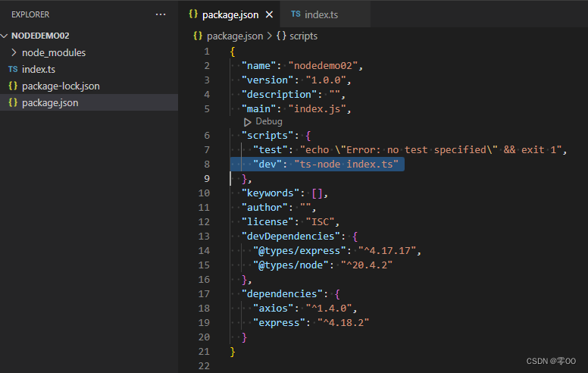Click the "version" key on line 3

point(267,80)
